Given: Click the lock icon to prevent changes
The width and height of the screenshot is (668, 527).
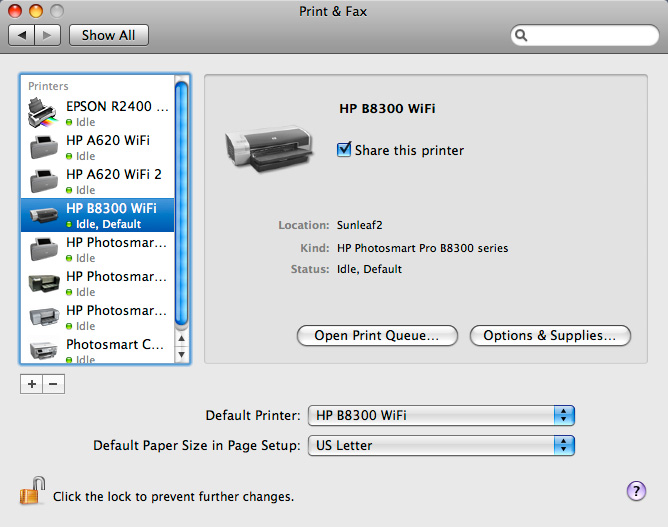Looking at the screenshot, I should tap(32, 491).
